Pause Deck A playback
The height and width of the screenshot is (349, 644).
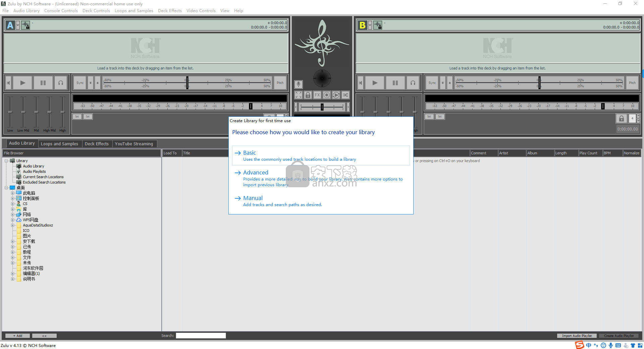click(43, 83)
